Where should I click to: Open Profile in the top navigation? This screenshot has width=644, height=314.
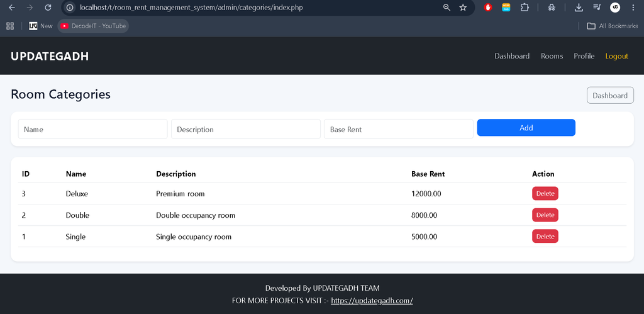click(x=584, y=56)
